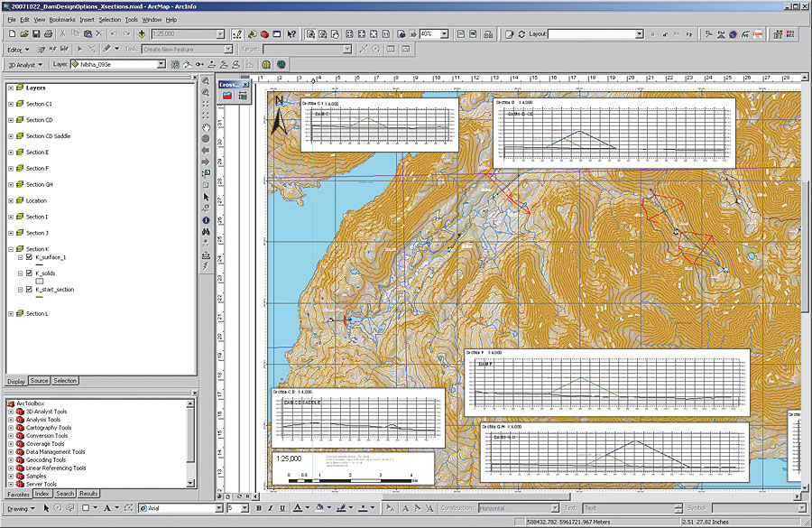Viewport: 812px width, 528px height.
Task: Select the Pan hand tool
Action: (x=206, y=126)
